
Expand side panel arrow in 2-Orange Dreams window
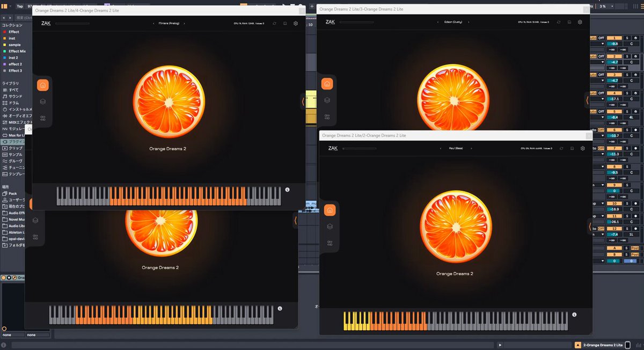pyautogui.click(x=590, y=227)
